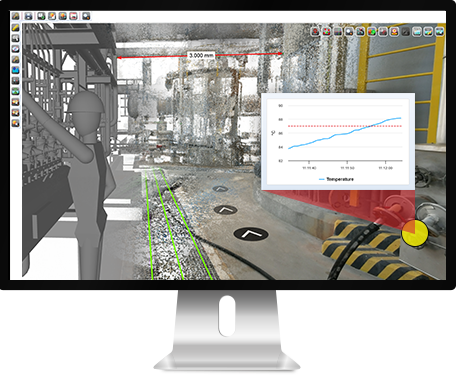
Task: Click the red dots with green center icon
Action: coord(327,32)
